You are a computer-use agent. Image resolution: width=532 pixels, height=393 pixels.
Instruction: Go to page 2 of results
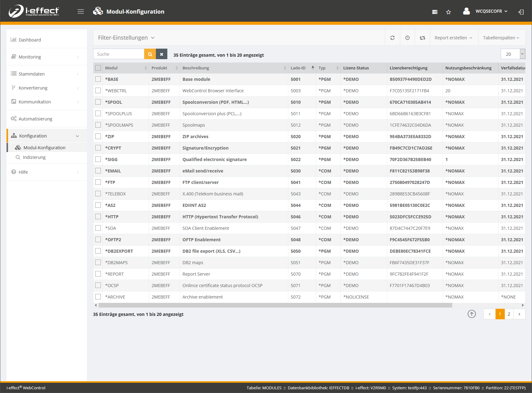point(509,314)
